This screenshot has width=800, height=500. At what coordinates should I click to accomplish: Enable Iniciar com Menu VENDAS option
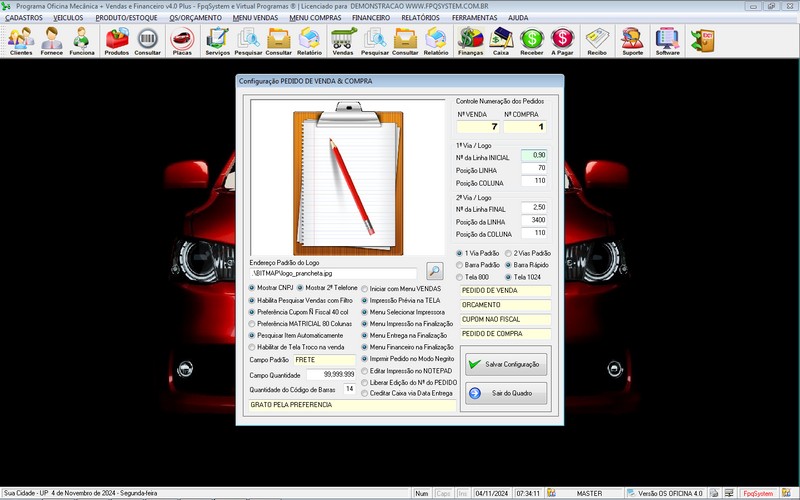(365, 288)
